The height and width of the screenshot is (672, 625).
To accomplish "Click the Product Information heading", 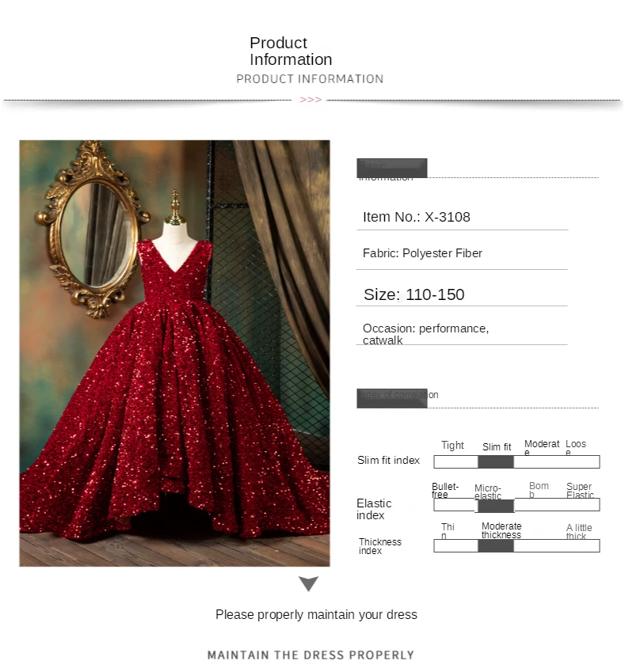I will (x=291, y=51).
